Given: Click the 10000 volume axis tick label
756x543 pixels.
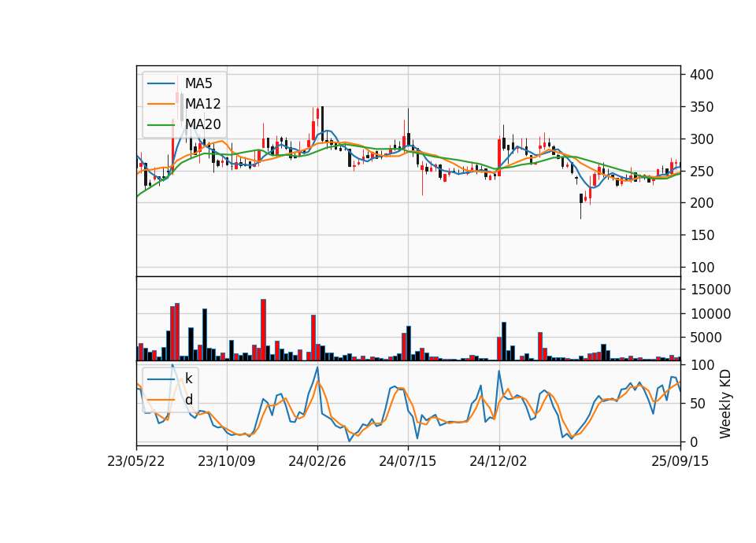Looking at the screenshot, I should (710, 314).
